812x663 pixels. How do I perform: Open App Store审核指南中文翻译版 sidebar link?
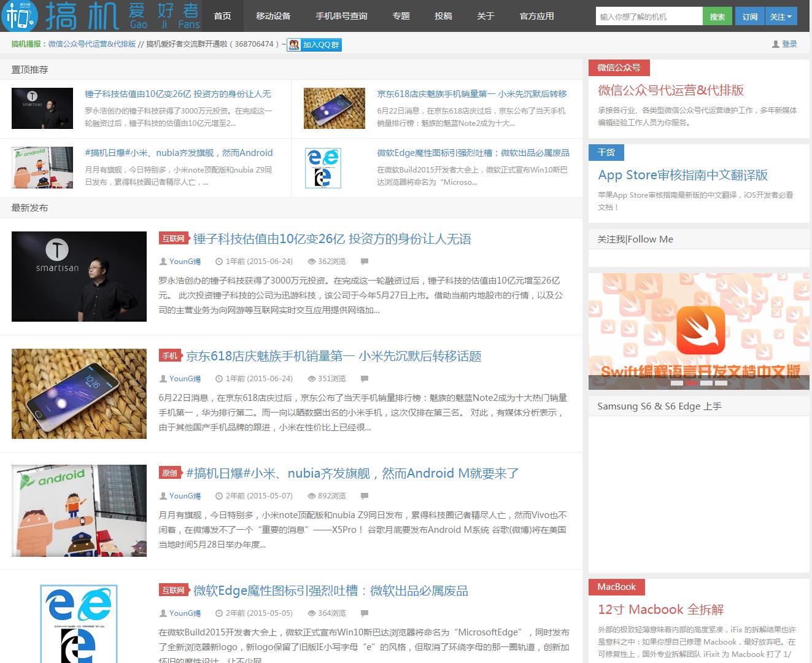[682, 175]
